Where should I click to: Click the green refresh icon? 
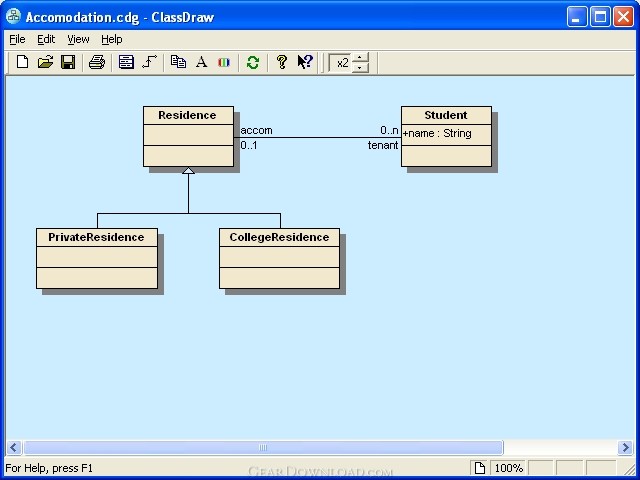tap(253, 62)
